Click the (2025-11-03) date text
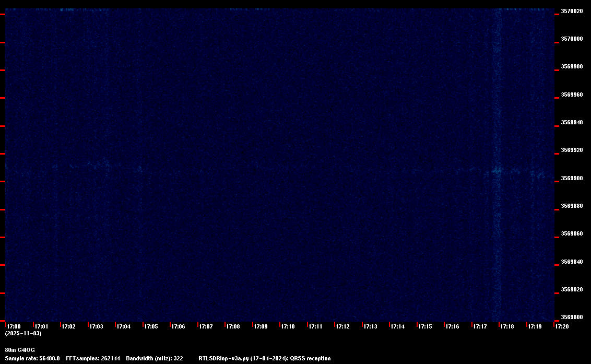This screenshot has height=364, width=591. pyautogui.click(x=23, y=333)
